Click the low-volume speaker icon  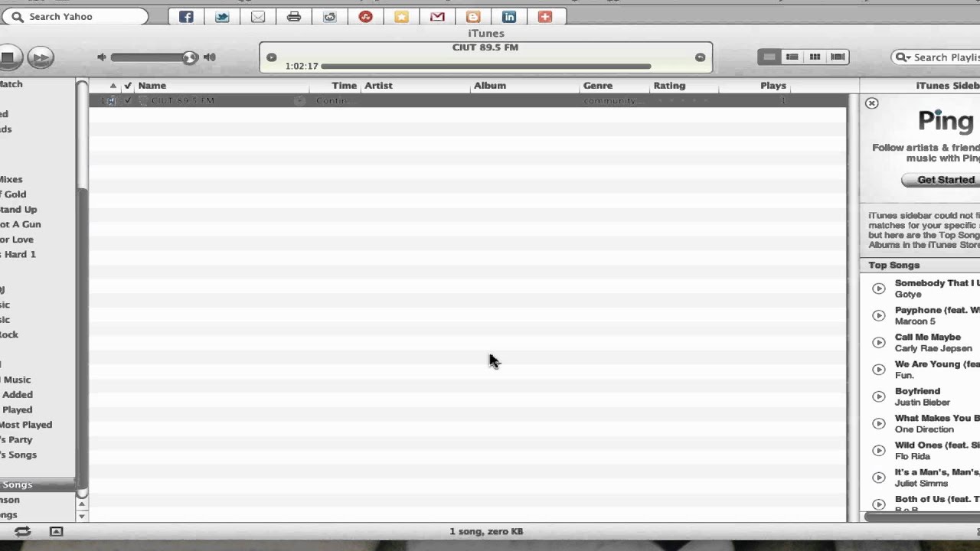(x=102, y=57)
